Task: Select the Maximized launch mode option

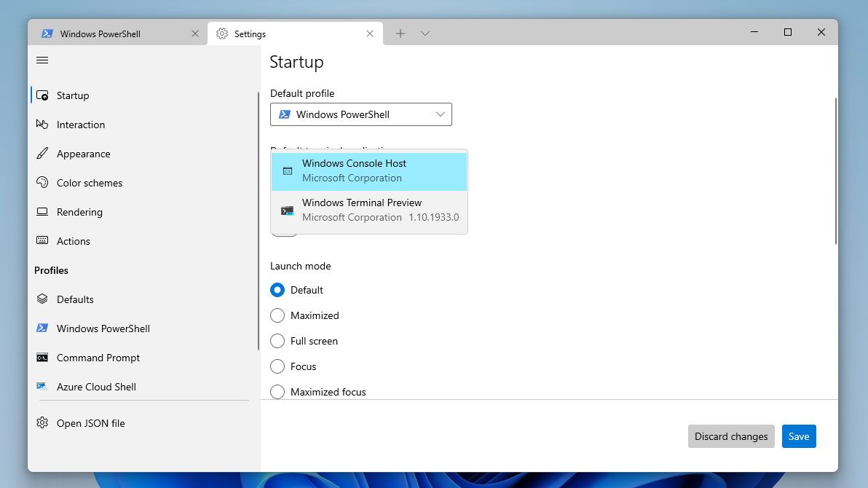Action: point(277,315)
